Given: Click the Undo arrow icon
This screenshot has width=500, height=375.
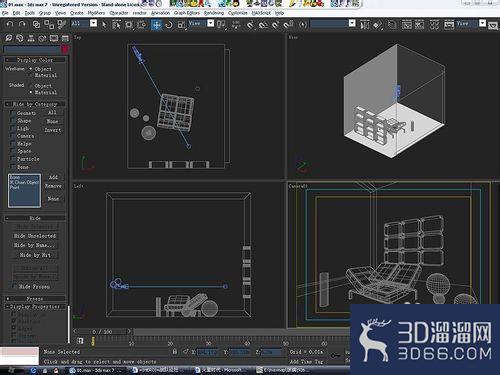Looking at the screenshot, I should click(x=10, y=24).
